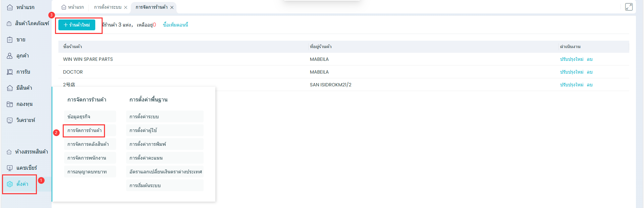Open การจัดการคลังสินค้า menu entry

point(88,144)
